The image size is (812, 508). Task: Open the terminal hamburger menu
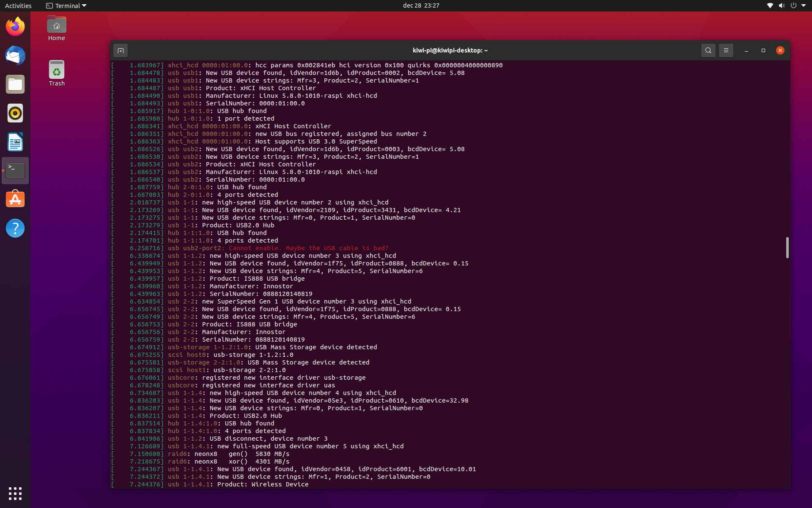pyautogui.click(x=726, y=50)
